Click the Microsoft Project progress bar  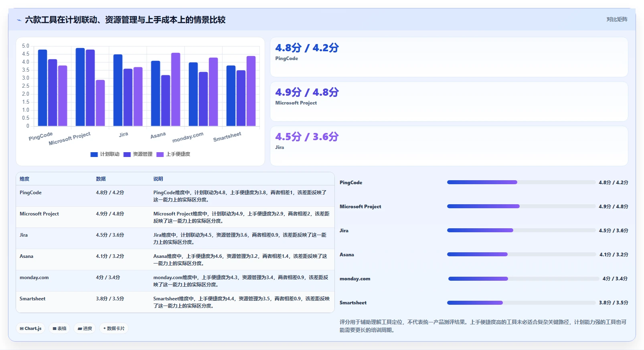521,206
